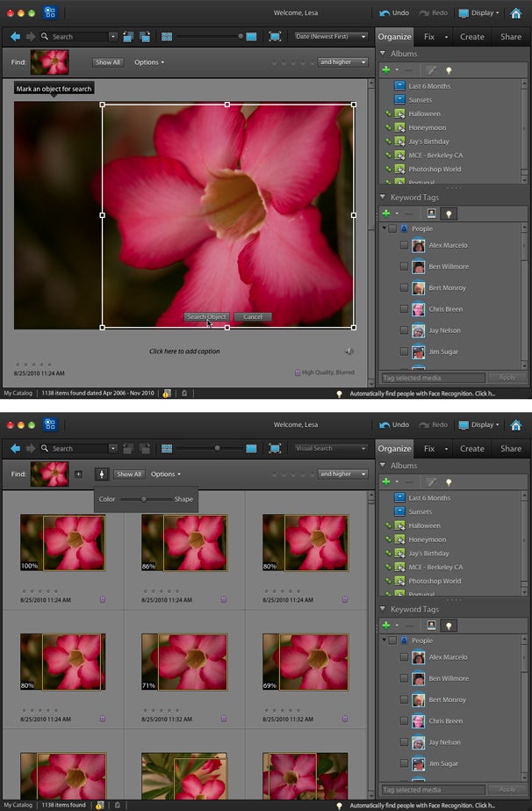Open 'and higher' rating dropdown in results window
Image resolution: width=532 pixels, height=811 pixels.
(x=342, y=474)
